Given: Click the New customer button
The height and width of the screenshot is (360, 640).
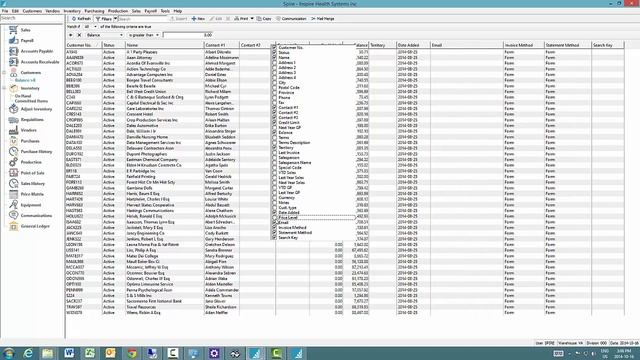Looking at the screenshot, I should coord(198,19).
